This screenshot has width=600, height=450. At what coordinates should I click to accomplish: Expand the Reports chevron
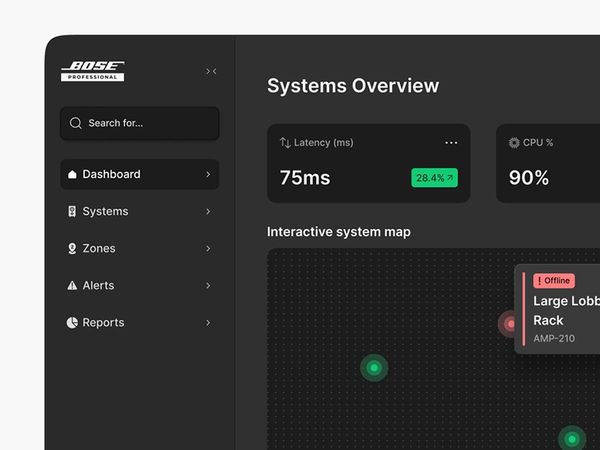pos(208,323)
